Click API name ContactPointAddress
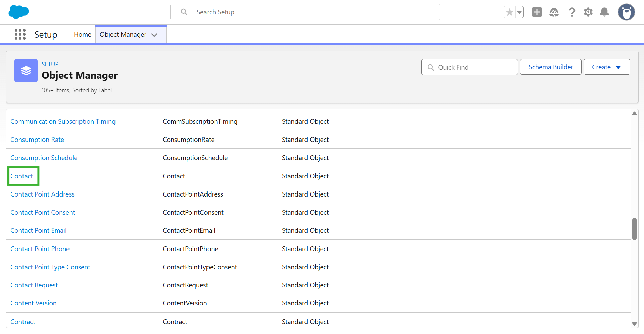644x334 pixels. [x=193, y=194]
